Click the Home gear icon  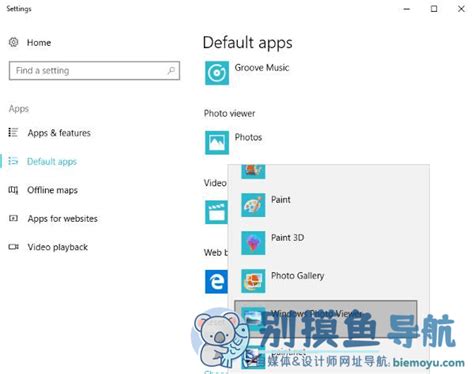(14, 42)
